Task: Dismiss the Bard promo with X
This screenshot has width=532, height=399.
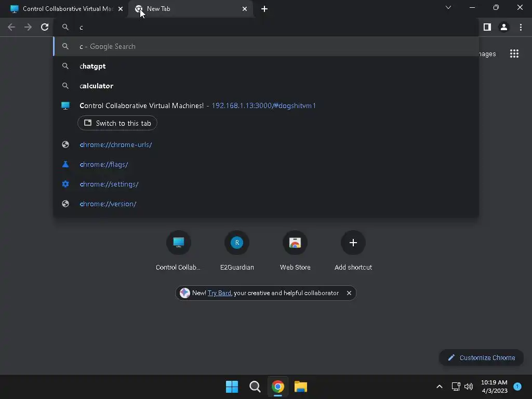Action: tap(349, 293)
